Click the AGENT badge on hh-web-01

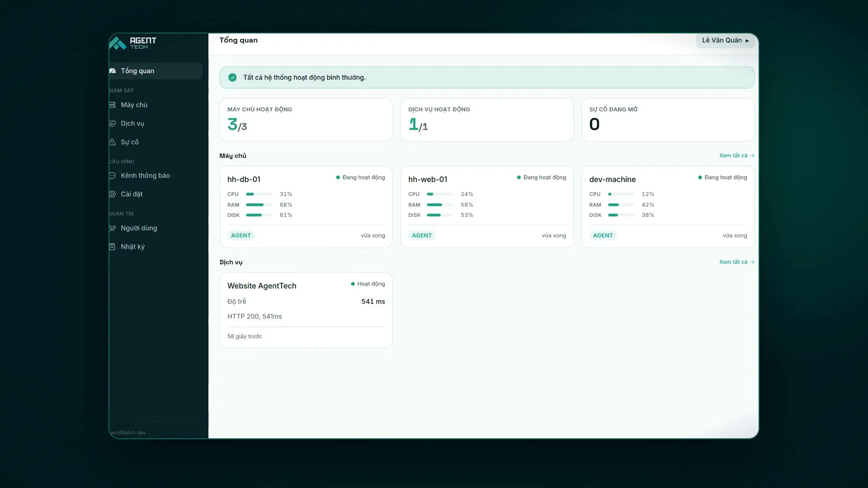click(x=422, y=235)
